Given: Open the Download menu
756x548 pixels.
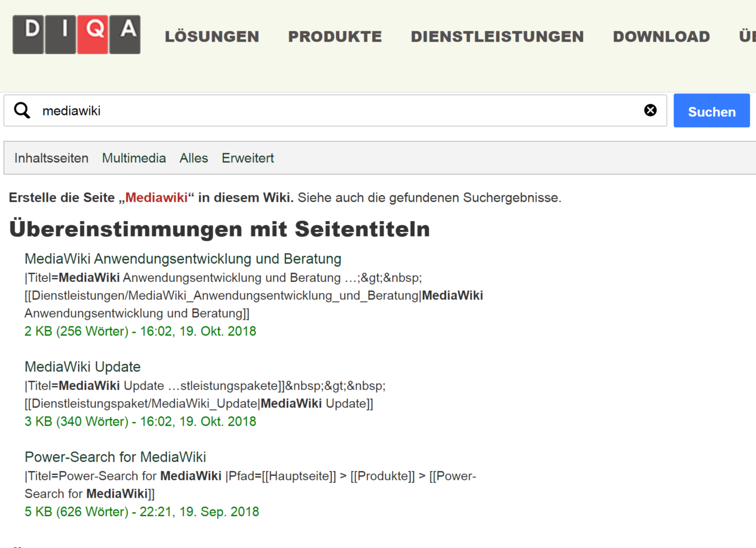Looking at the screenshot, I should point(661,37).
